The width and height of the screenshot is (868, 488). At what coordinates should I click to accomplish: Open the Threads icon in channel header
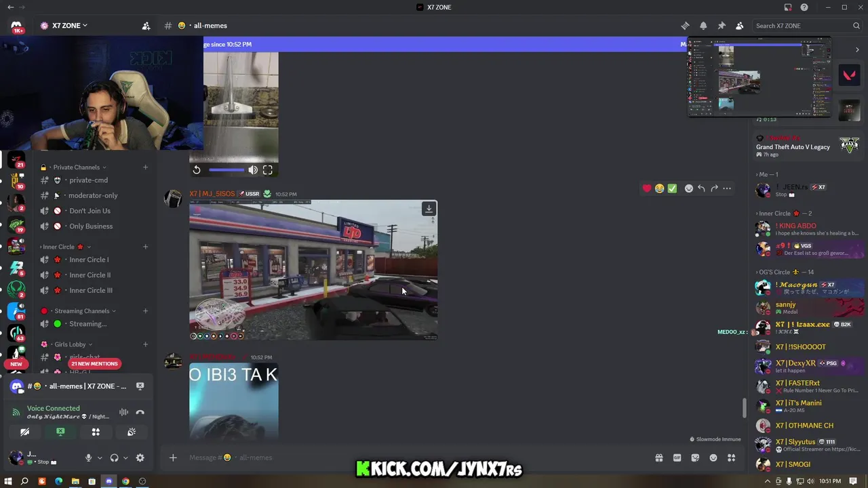685,26
